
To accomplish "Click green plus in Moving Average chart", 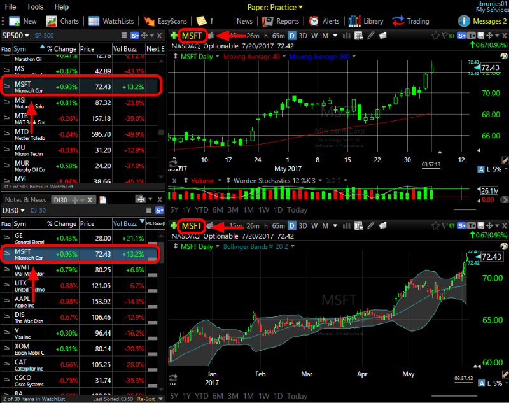I will 174,35.
